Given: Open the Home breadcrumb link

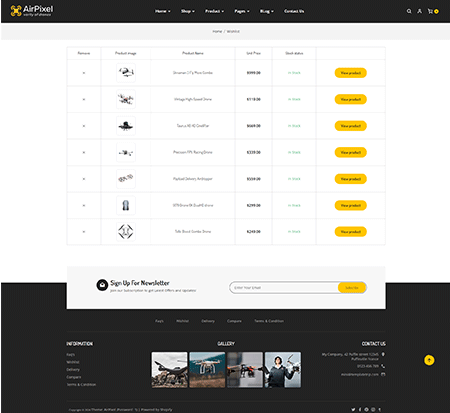Looking at the screenshot, I should pyautogui.click(x=217, y=31).
